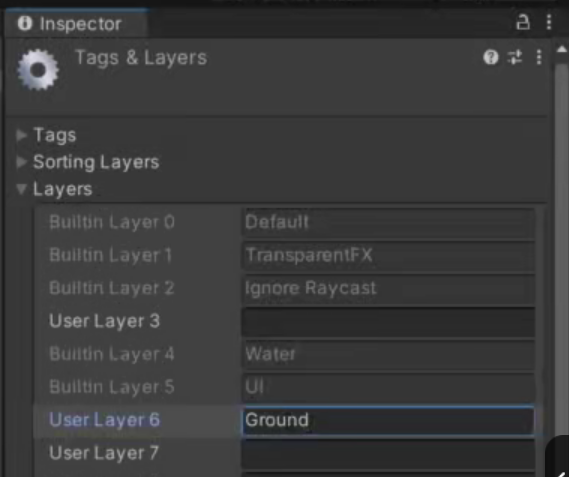Image resolution: width=569 pixels, height=477 pixels.
Task: Click the Inspector info icon
Action: coord(25,24)
